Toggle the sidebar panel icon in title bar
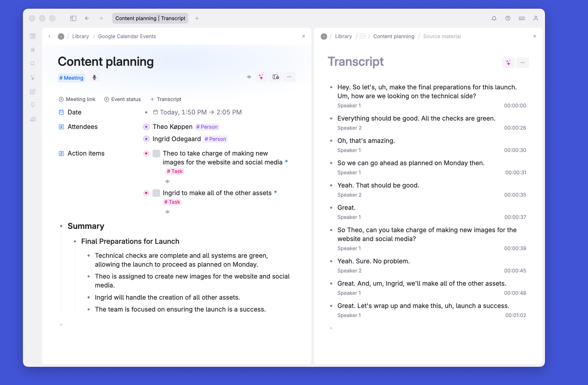588x385 pixels. click(73, 18)
